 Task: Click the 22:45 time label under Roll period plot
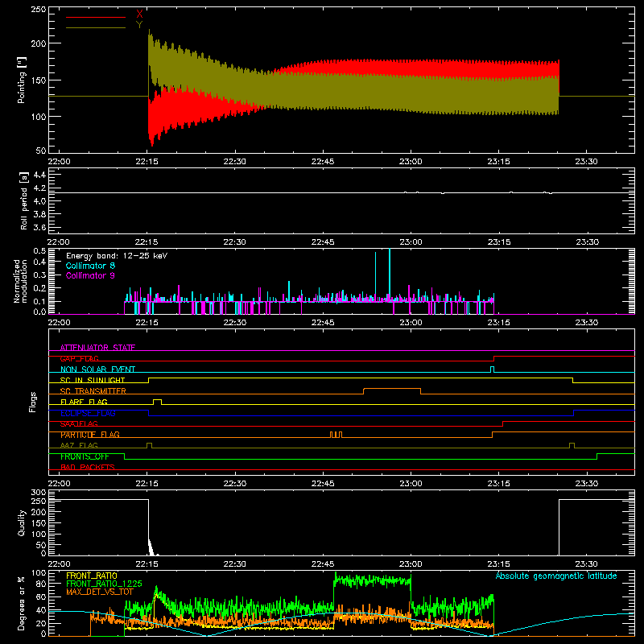(323, 242)
